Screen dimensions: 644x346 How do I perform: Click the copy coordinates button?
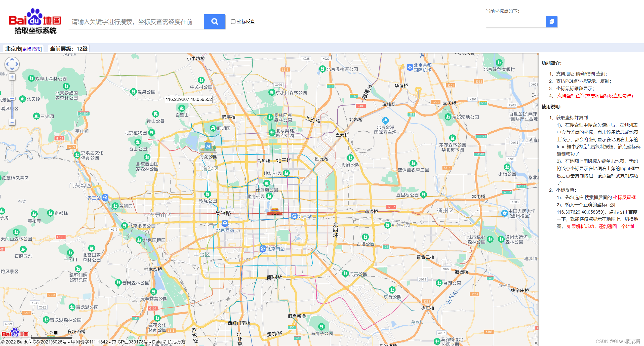[x=552, y=22]
